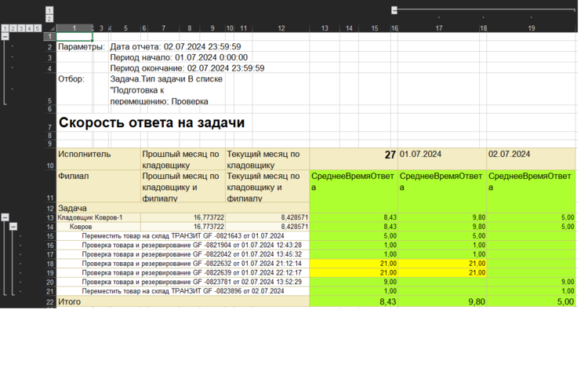Show row grouping level 2
Image resolution: width=588 pixels, height=368 pixels.
pyautogui.click(x=13, y=28)
